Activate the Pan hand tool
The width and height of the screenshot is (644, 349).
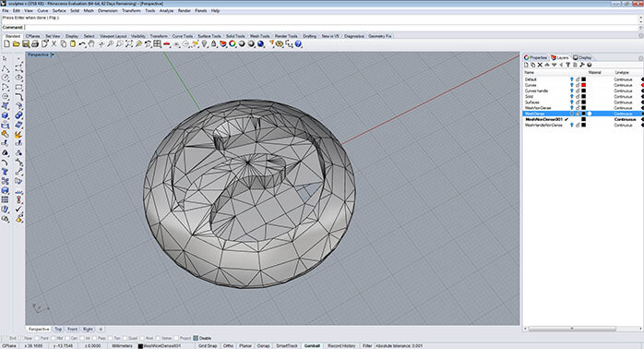click(91, 44)
